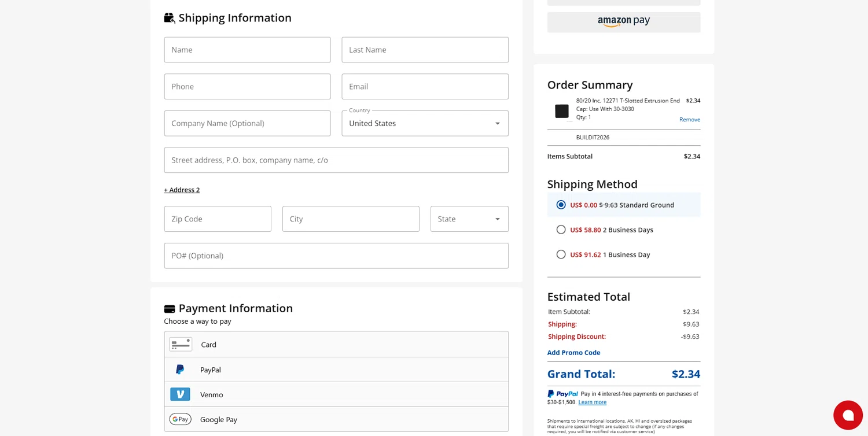Viewport: 868px width, 436px height.
Task: Click the Grand Total $2.34 amount
Action: point(686,374)
